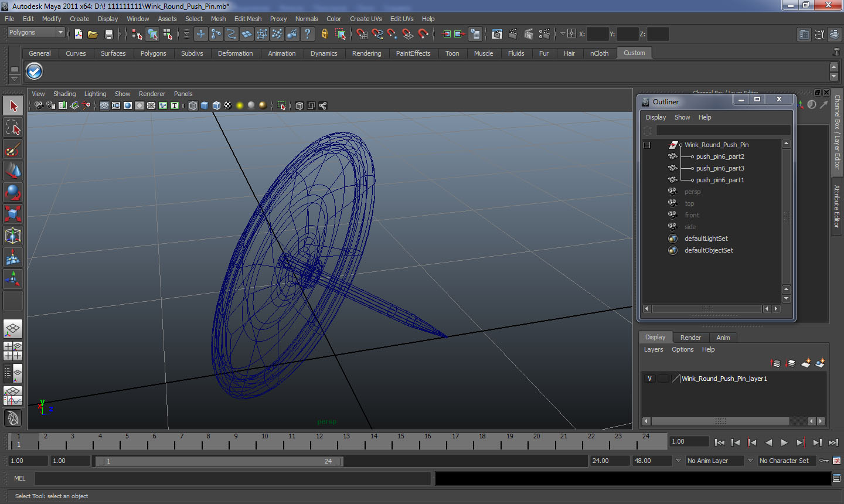Turn on use all lights icon
844x504 pixels.
coord(240,105)
